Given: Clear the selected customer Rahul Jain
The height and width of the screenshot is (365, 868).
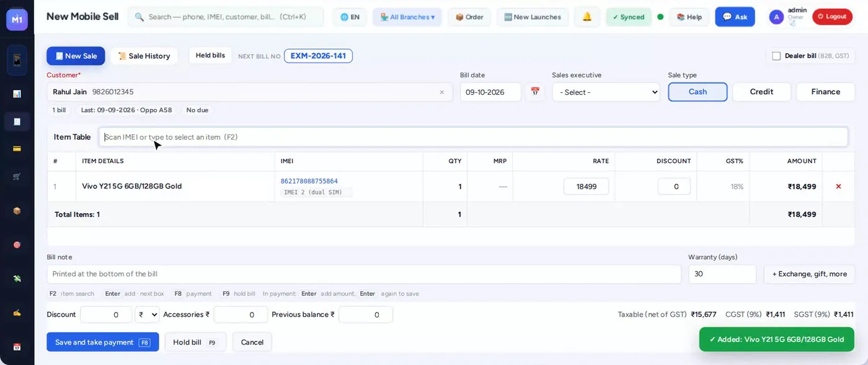Looking at the screenshot, I should [x=441, y=92].
